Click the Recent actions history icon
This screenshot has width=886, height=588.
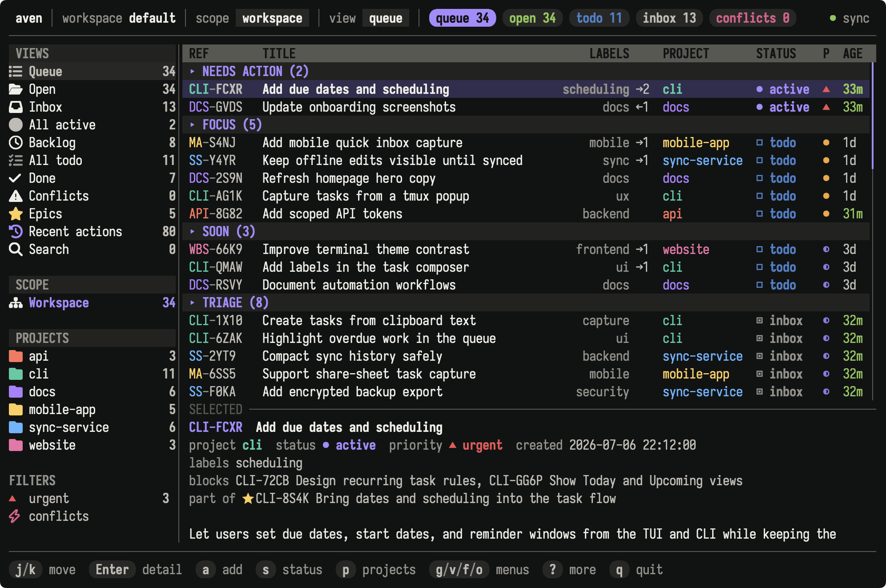[x=16, y=231]
